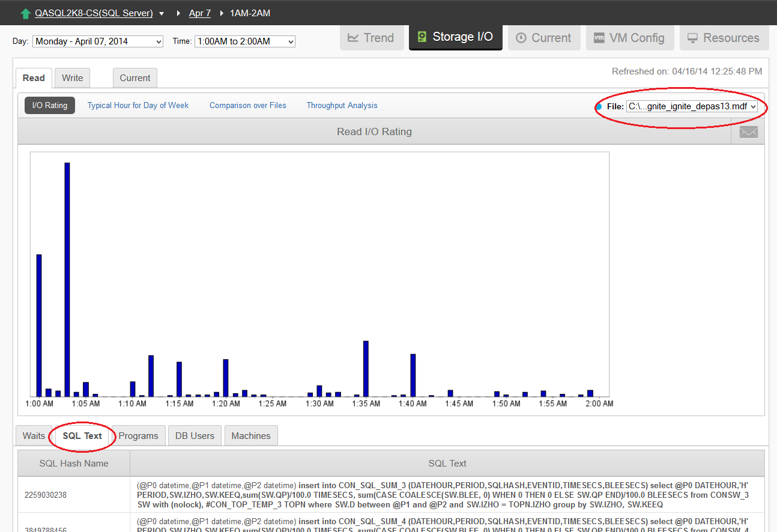The height and width of the screenshot is (532, 777).
Task: Open Typical Hour for Day of Week
Action: coord(138,105)
